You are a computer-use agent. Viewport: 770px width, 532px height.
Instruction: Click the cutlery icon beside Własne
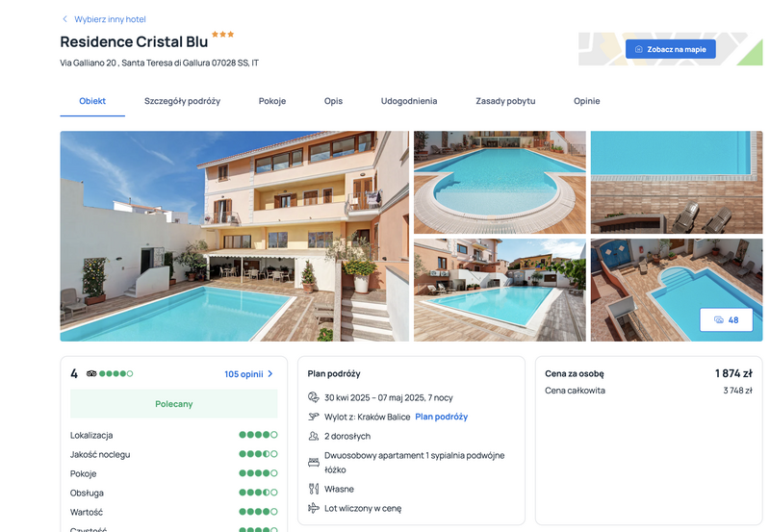click(314, 489)
